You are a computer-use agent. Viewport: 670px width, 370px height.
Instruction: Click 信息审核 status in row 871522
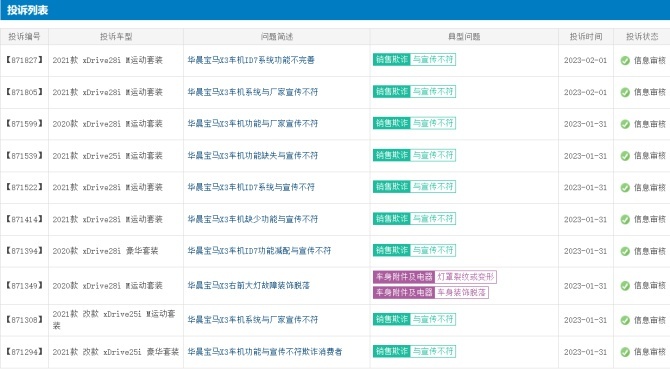649,187
